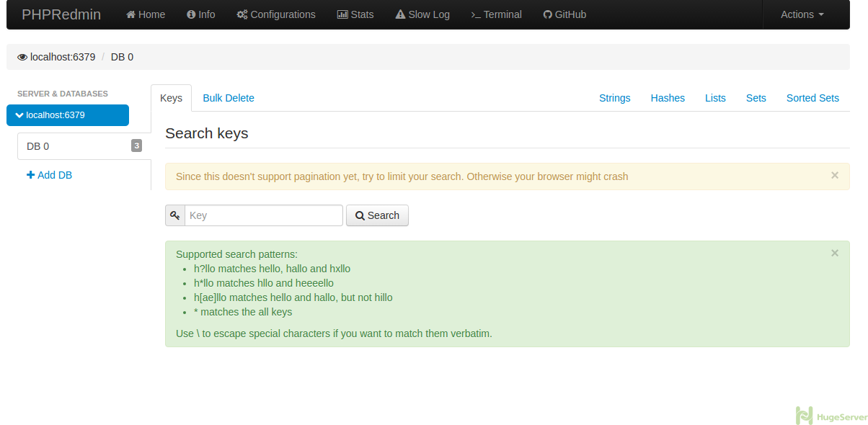Image resolution: width=868 pixels, height=425 pixels.
Task: Visit the GitHub link
Action: (x=564, y=14)
